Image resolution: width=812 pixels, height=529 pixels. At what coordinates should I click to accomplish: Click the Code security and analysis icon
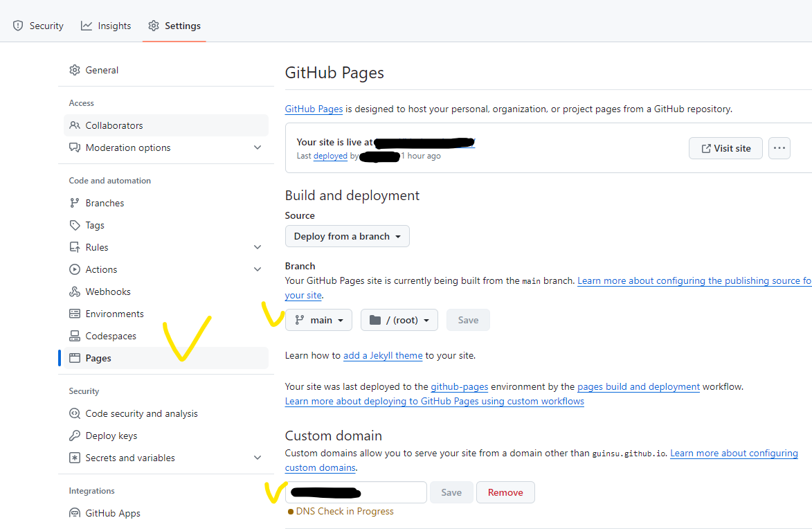point(75,413)
